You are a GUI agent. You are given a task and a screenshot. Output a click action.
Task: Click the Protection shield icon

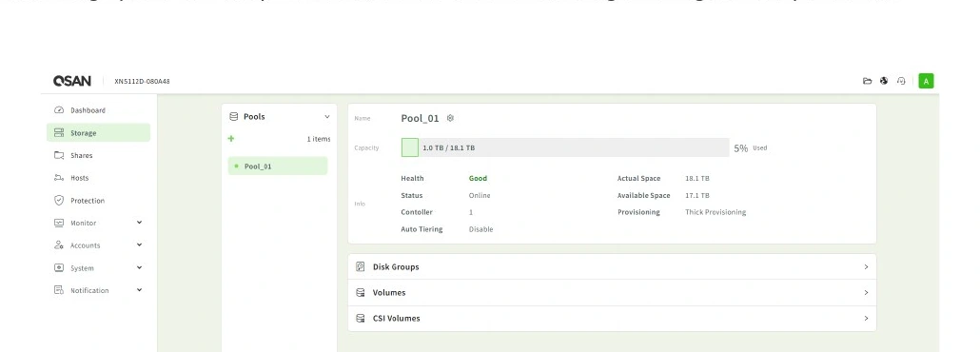click(59, 200)
